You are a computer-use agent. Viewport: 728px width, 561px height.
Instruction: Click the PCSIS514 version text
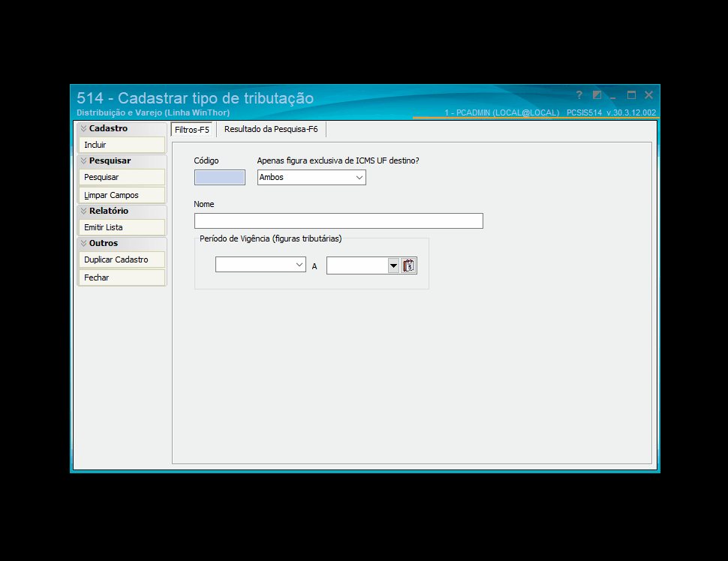coord(611,112)
